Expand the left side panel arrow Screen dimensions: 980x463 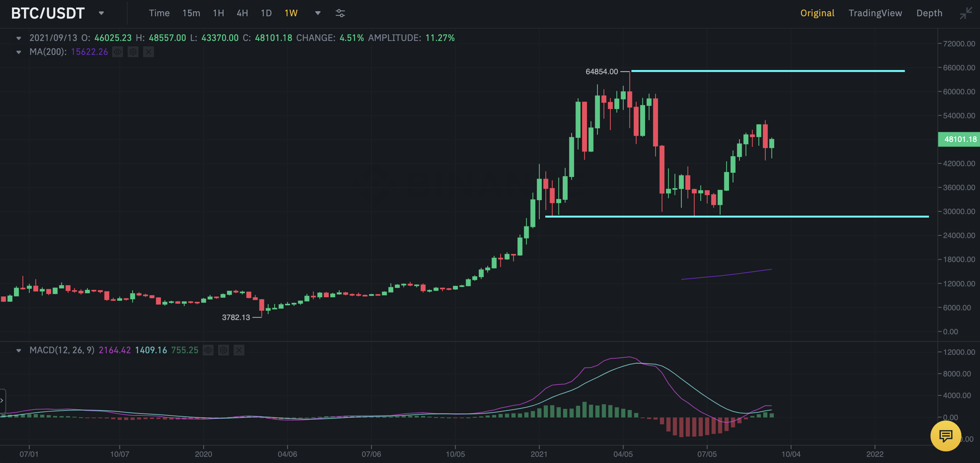(x=2, y=400)
